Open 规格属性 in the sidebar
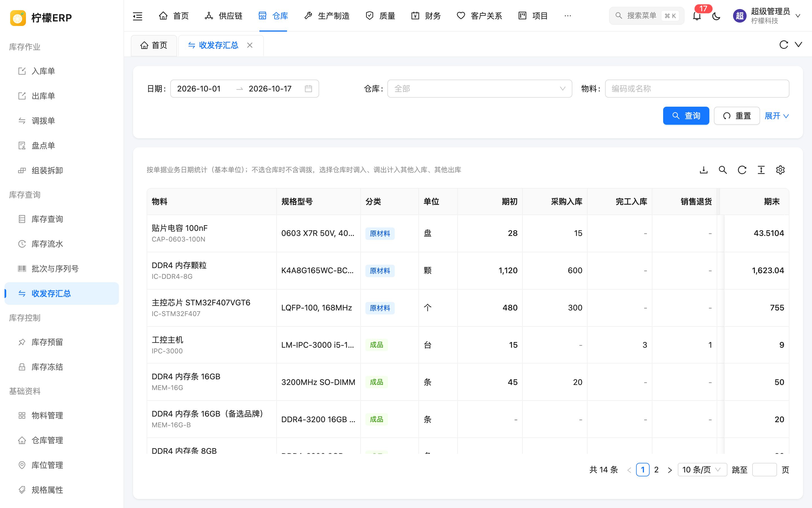The width and height of the screenshot is (812, 508). (x=62, y=490)
